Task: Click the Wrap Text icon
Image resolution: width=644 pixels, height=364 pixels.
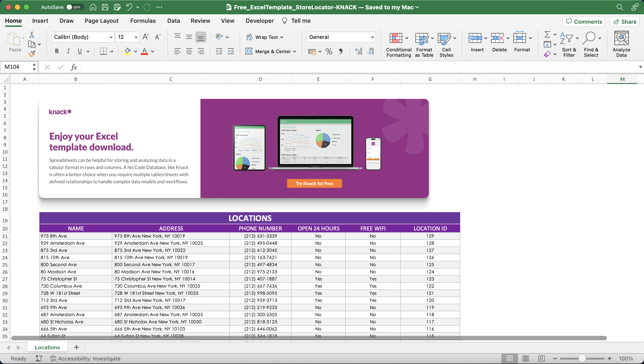Action: tap(250, 37)
